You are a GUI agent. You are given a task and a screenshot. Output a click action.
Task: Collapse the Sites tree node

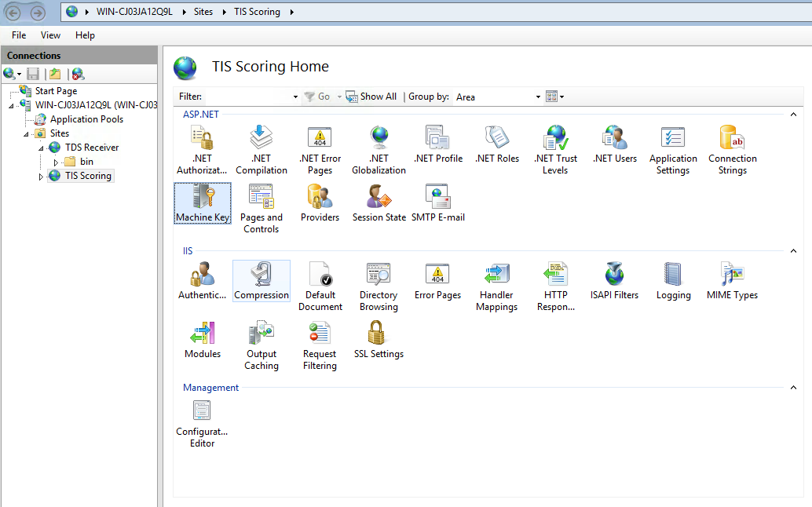pos(26,134)
